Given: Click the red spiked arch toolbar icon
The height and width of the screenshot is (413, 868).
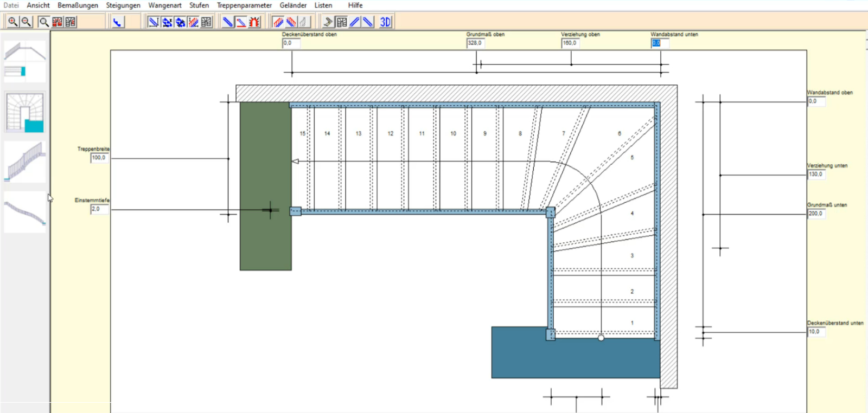Looking at the screenshot, I should coord(254,22).
